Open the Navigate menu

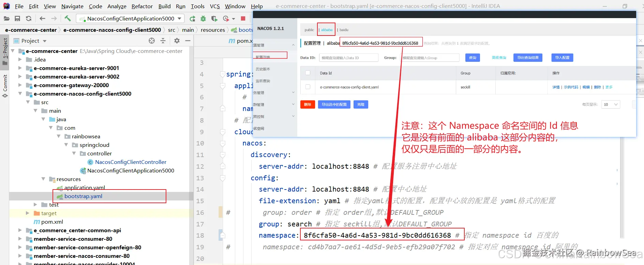click(72, 6)
